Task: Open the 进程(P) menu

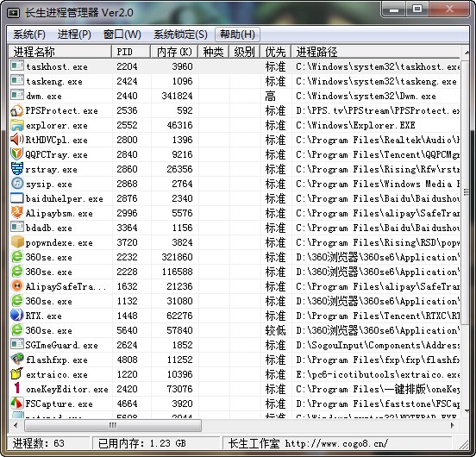Action: (x=74, y=34)
